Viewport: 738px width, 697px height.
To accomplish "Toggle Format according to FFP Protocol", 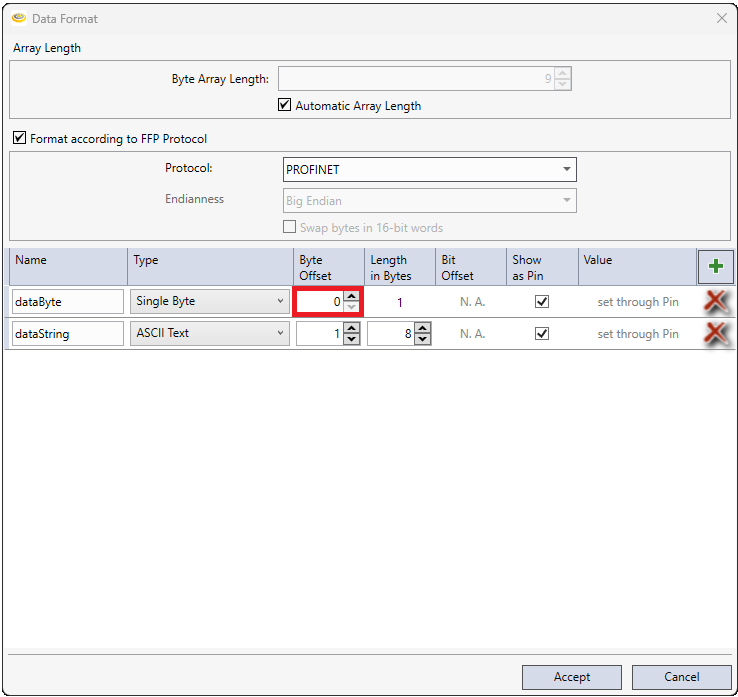I will tap(19, 139).
